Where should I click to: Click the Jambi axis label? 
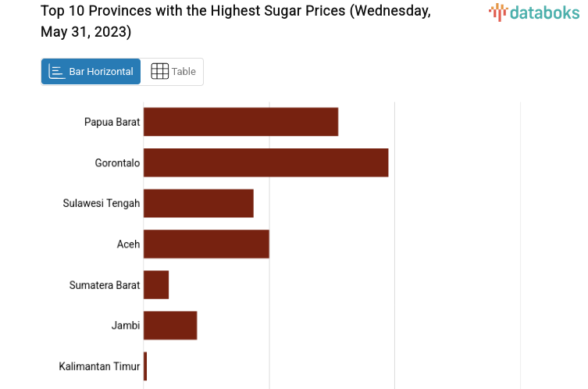[x=126, y=326]
